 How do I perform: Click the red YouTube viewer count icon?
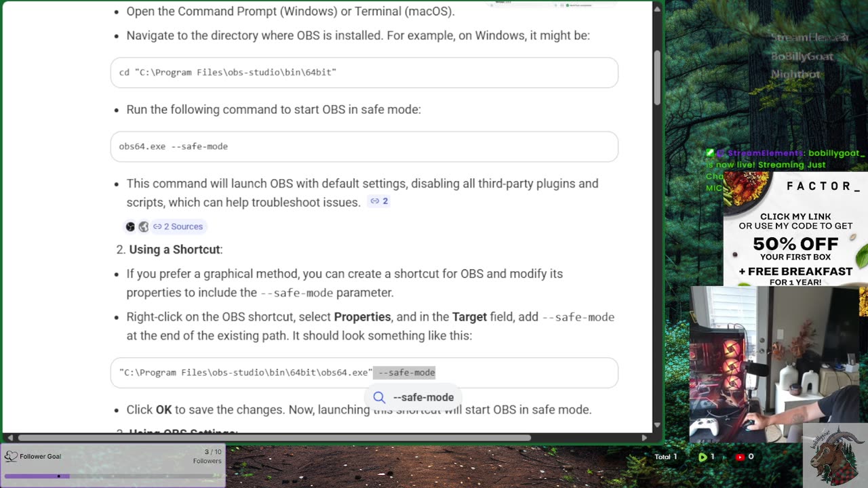pyautogui.click(x=741, y=457)
